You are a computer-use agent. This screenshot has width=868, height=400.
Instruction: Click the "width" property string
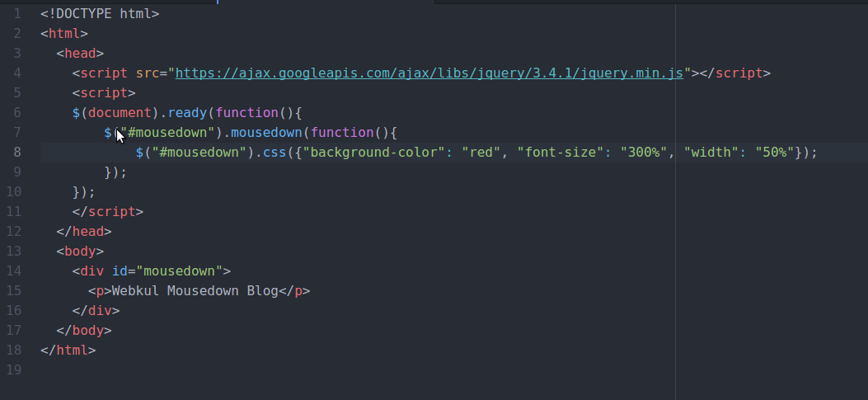coord(711,153)
